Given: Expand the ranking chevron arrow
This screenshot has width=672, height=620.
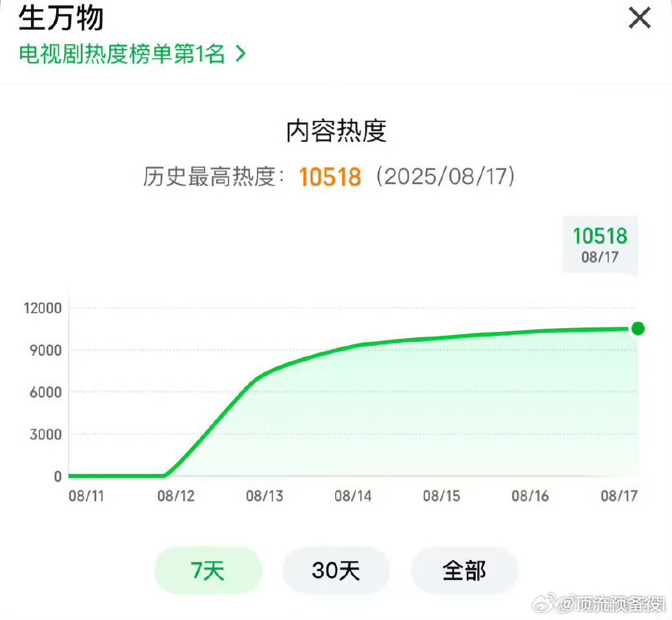Looking at the screenshot, I should coord(241,54).
